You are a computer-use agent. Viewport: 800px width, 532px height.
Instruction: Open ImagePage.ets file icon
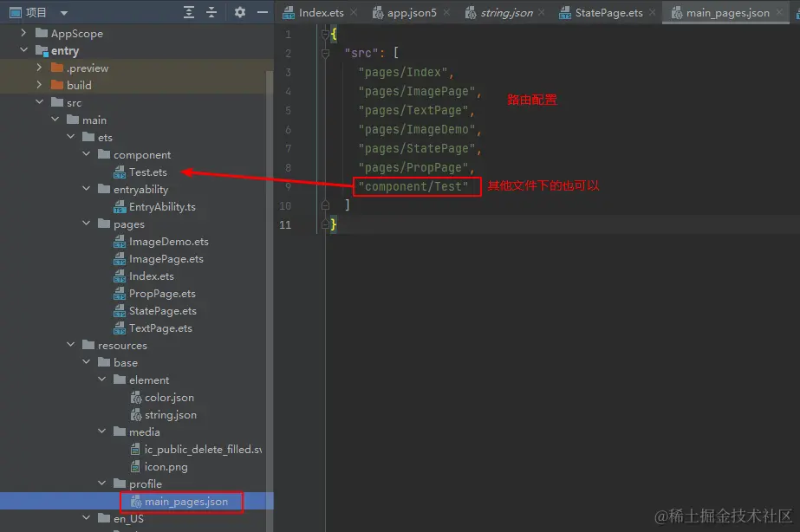120,258
